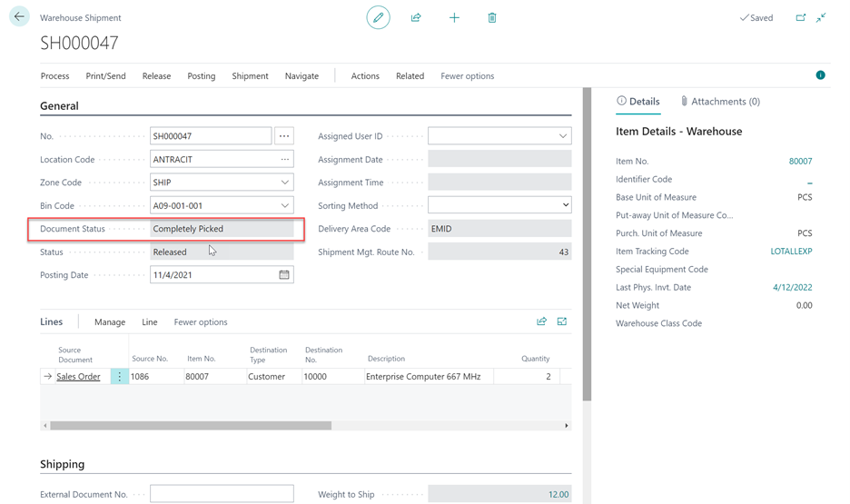Open the Posting Date calendar picker
Viewport: 850px width, 504px height.
284,275
